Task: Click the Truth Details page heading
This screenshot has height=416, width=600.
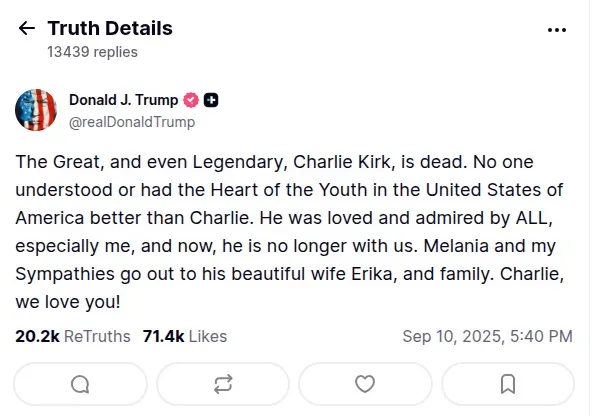Action: coord(110,28)
